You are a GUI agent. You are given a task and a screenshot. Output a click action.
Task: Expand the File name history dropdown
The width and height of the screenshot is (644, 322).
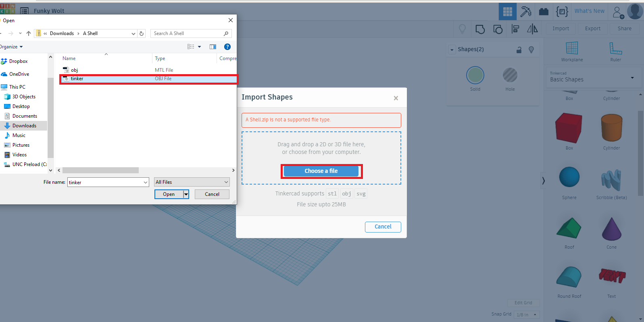(x=146, y=182)
